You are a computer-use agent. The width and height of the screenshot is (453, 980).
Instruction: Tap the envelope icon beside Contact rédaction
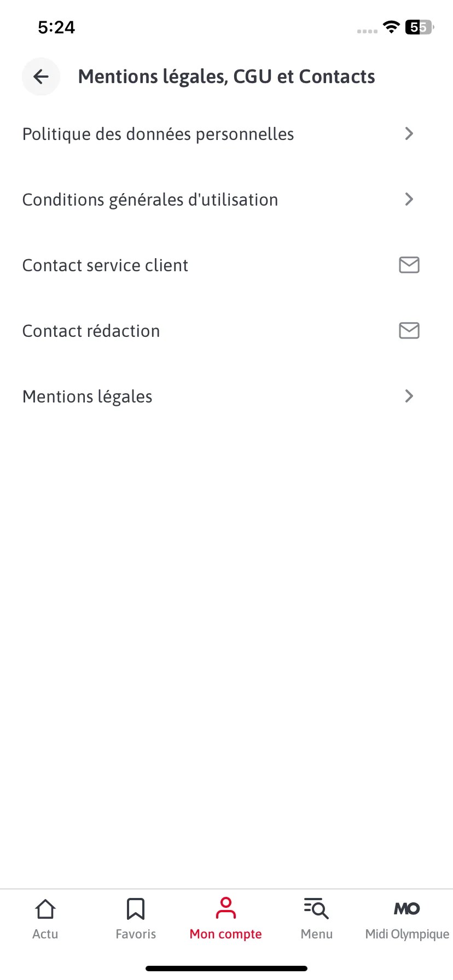pyautogui.click(x=409, y=330)
